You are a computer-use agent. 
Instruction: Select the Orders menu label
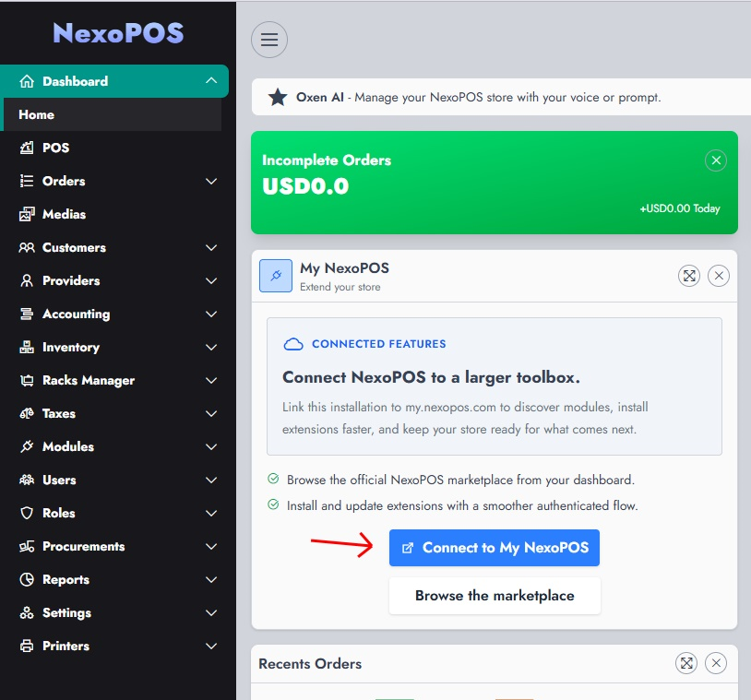[x=64, y=181]
